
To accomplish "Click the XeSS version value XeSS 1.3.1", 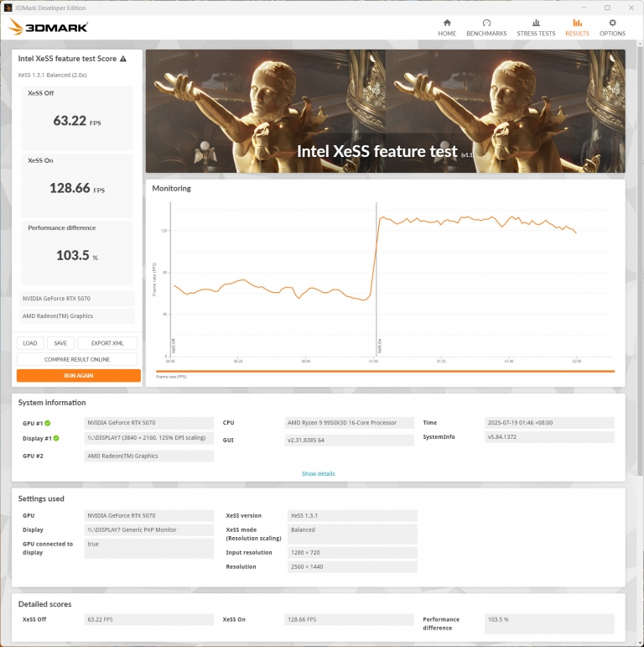I will [352, 516].
